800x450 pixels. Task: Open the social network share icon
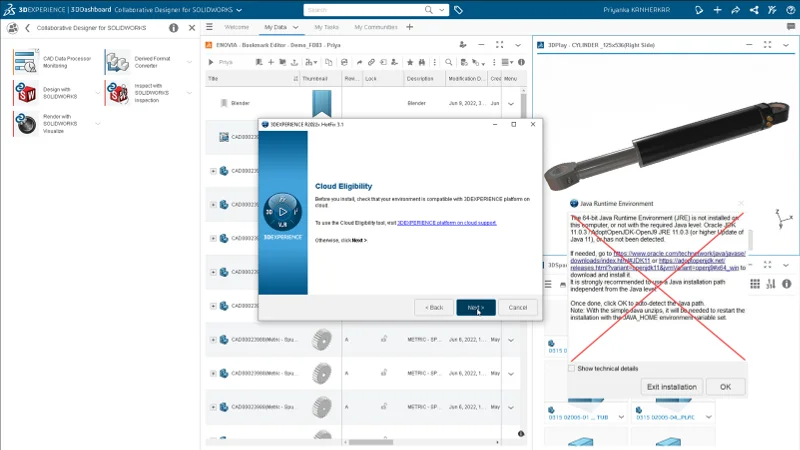(754, 10)
